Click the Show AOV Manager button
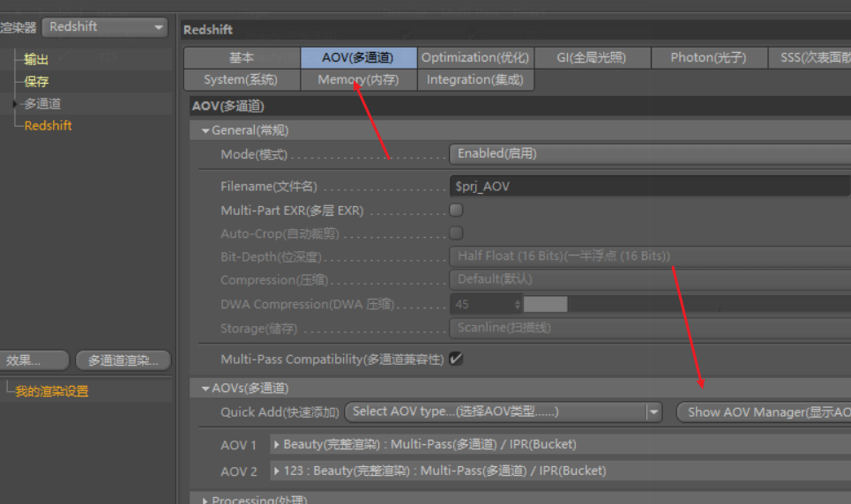851x504 pixels. (765, 412)
